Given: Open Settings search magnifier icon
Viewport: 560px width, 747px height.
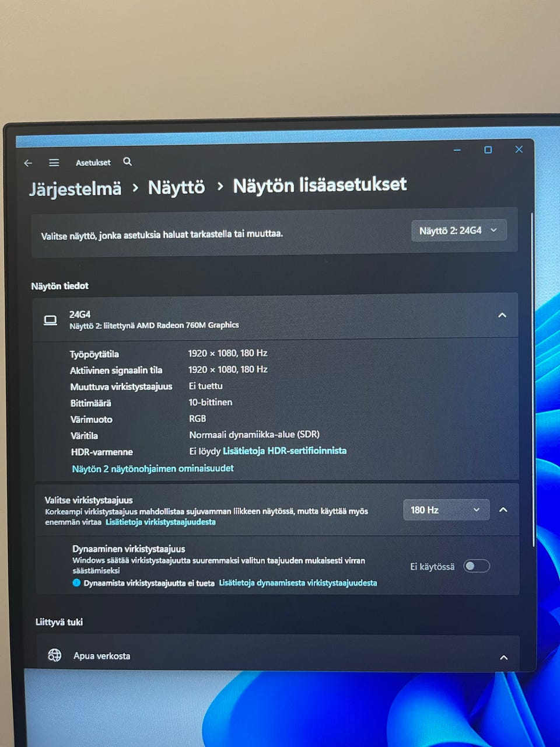Looking at the screenshot, I should tap(127, 162).
